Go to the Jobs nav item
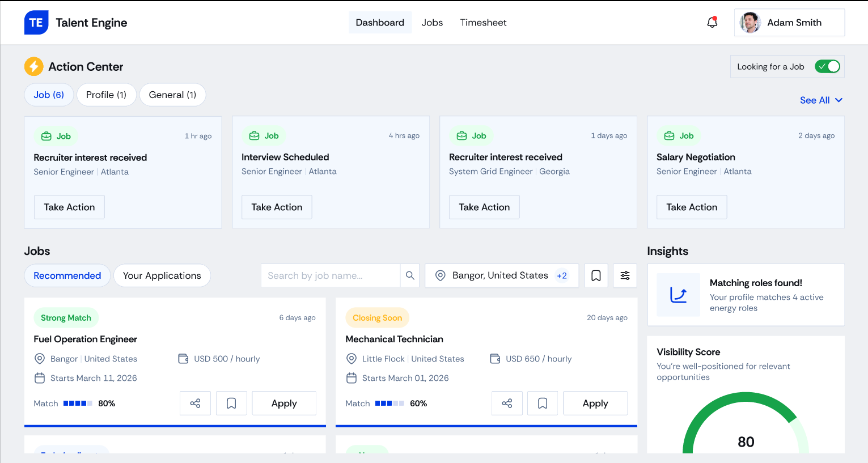868x463 pixels. click(432, 23)
